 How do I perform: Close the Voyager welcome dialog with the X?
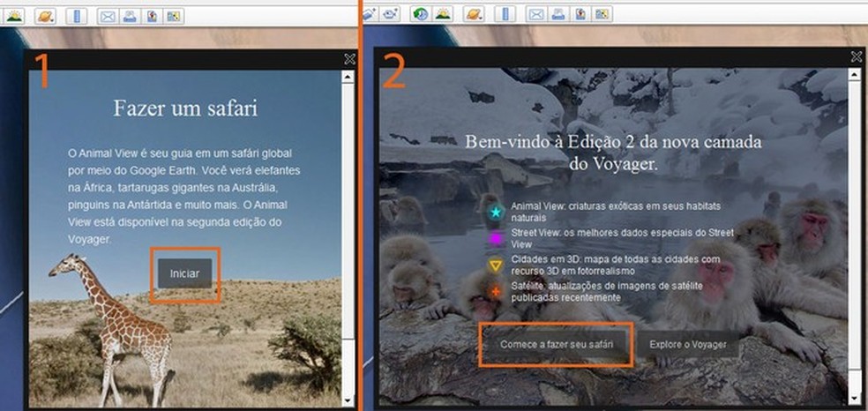tap(856, 56)
